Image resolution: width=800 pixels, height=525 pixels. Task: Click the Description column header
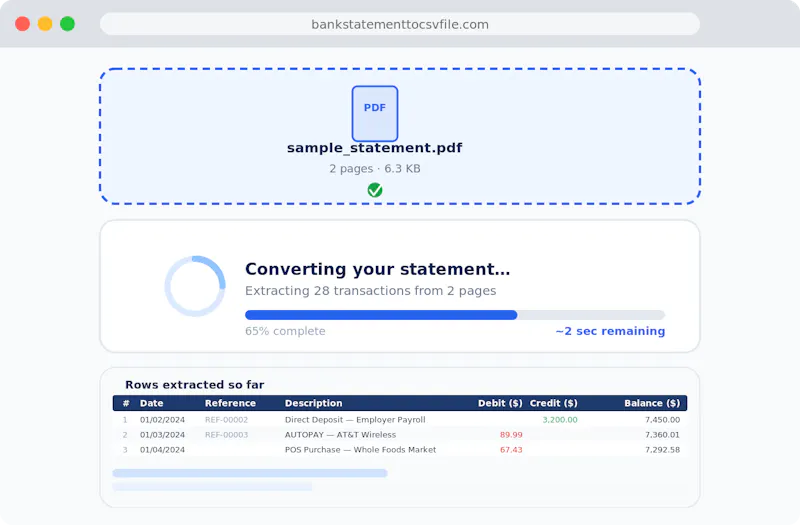coord(313,403)
